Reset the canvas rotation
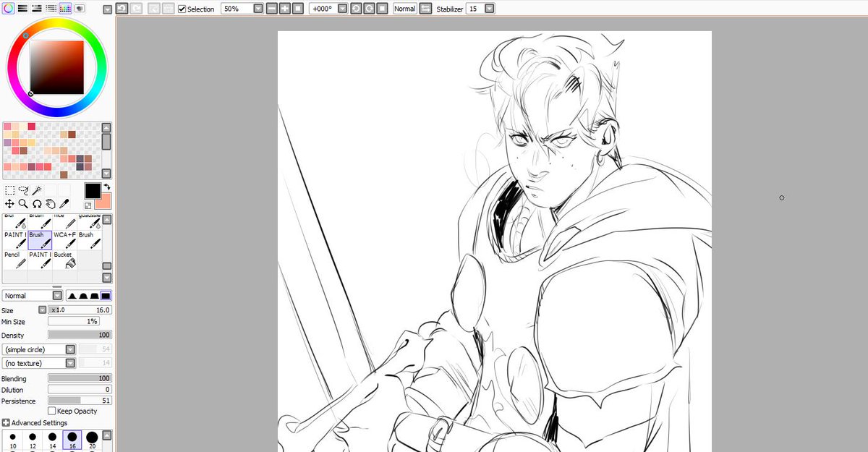 380,9
